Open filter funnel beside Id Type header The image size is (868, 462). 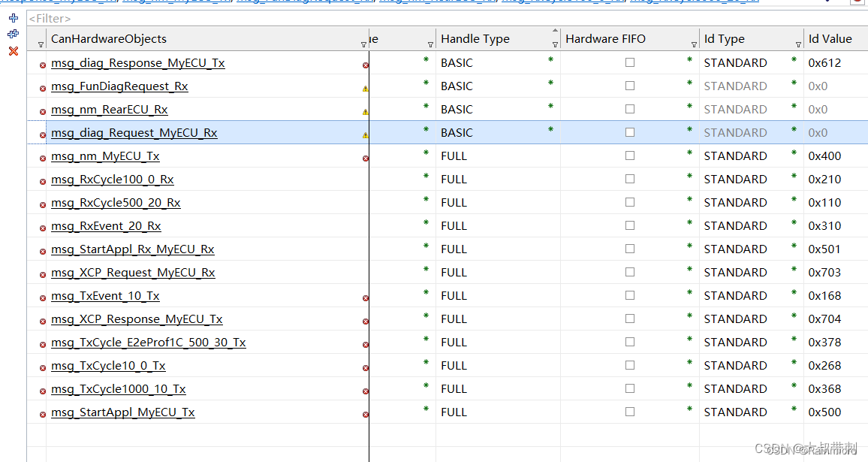point(798,44)
